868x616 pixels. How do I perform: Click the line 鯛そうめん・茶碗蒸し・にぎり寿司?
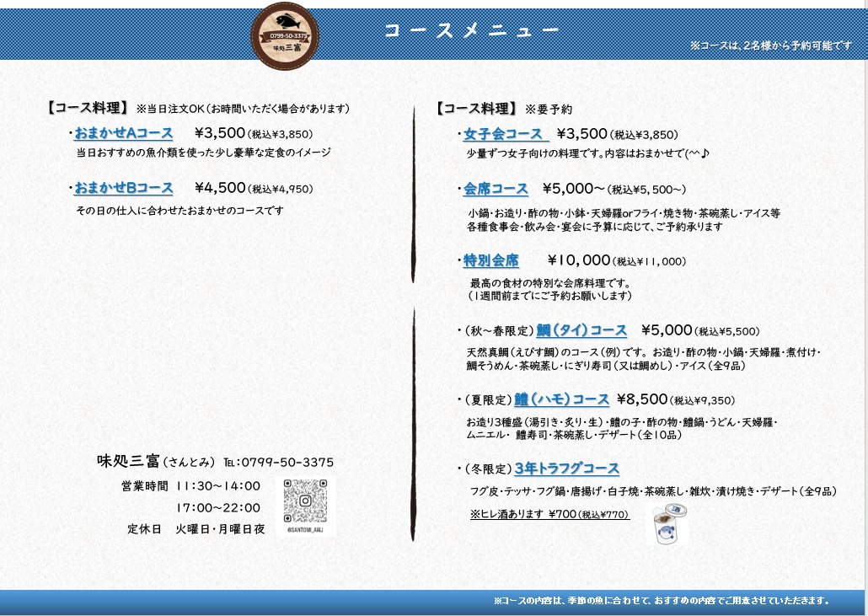606,365
